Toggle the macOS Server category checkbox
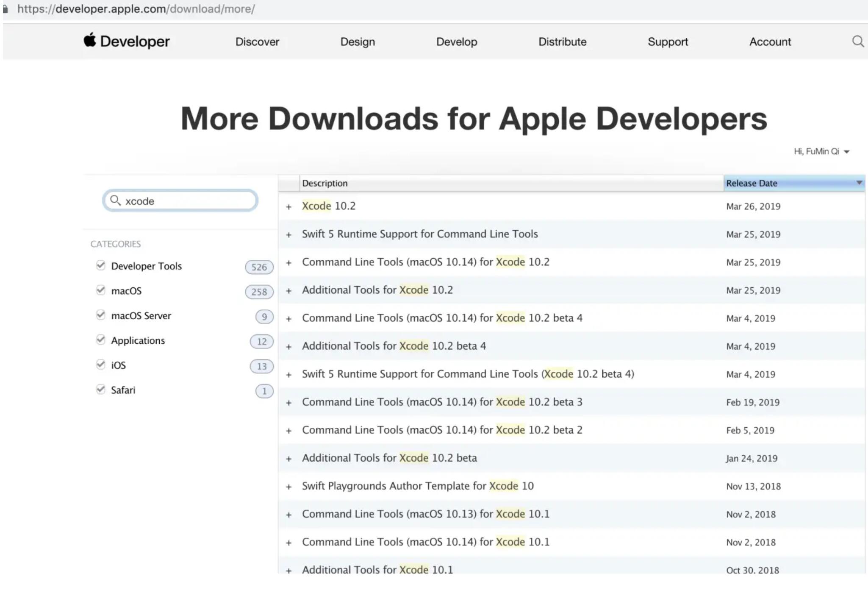The image size is (868, 596). [x=100, y=315]
